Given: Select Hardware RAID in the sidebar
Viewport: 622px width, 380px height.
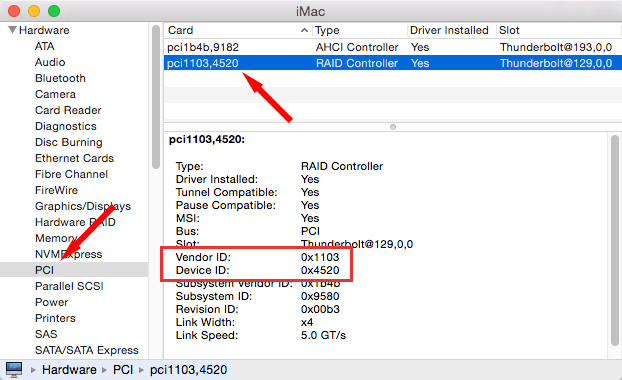Looking at the screenshot, I should pos(75,222).
